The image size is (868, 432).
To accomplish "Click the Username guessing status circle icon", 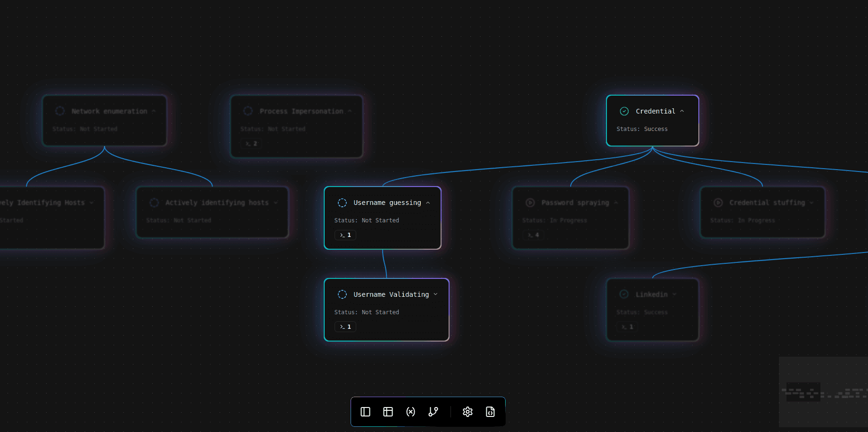I will [x=342, y=203].
